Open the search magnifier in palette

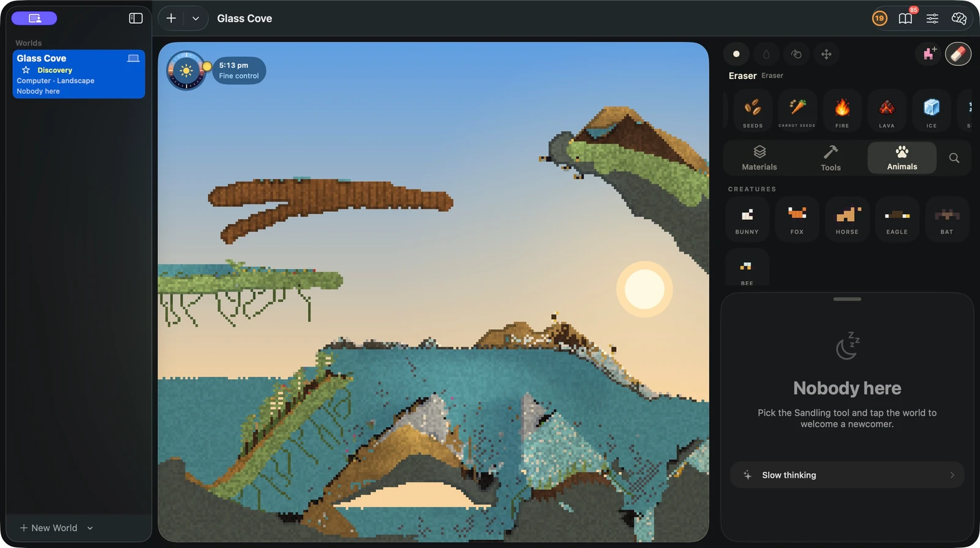click(x=954, y=158)
